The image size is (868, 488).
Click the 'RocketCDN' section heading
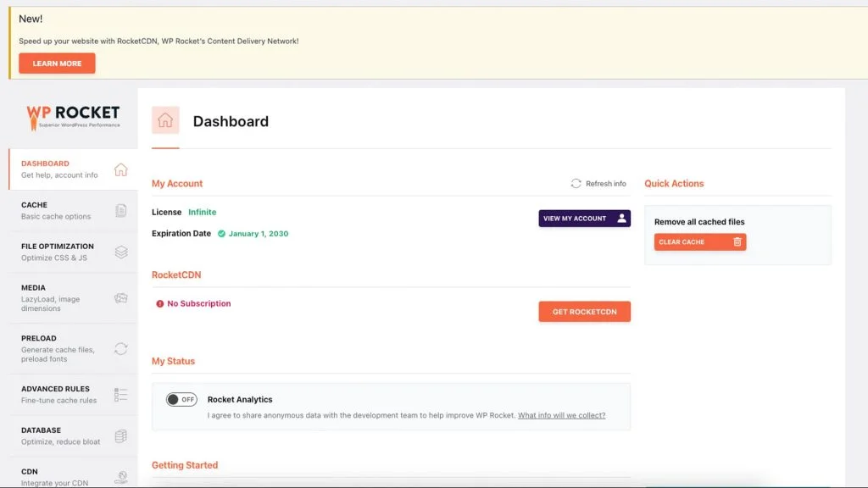pos(176,275)
